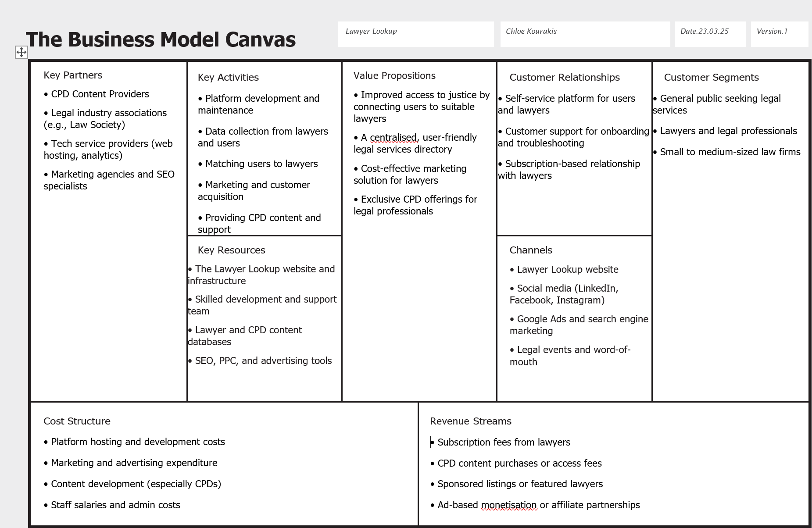This screenshot has height=528, width=812.
Task: Click the 'Key Resources' heading
Action: tap(232, 250)
